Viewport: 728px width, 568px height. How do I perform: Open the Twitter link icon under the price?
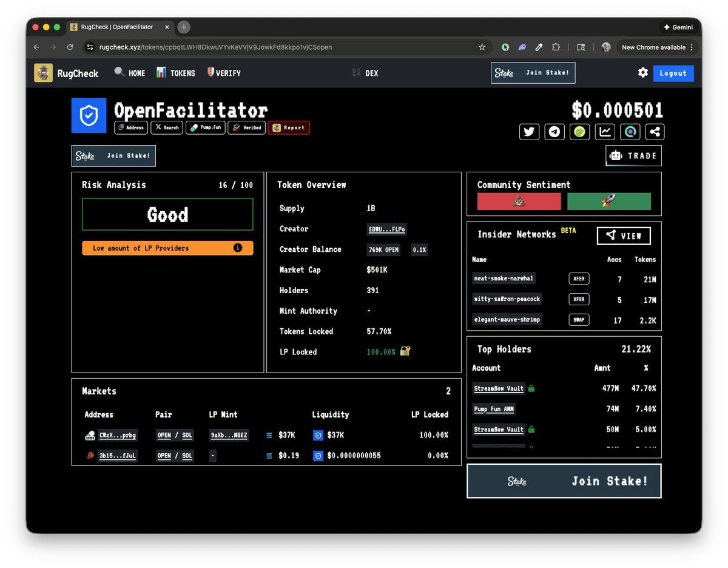point(530,132)
